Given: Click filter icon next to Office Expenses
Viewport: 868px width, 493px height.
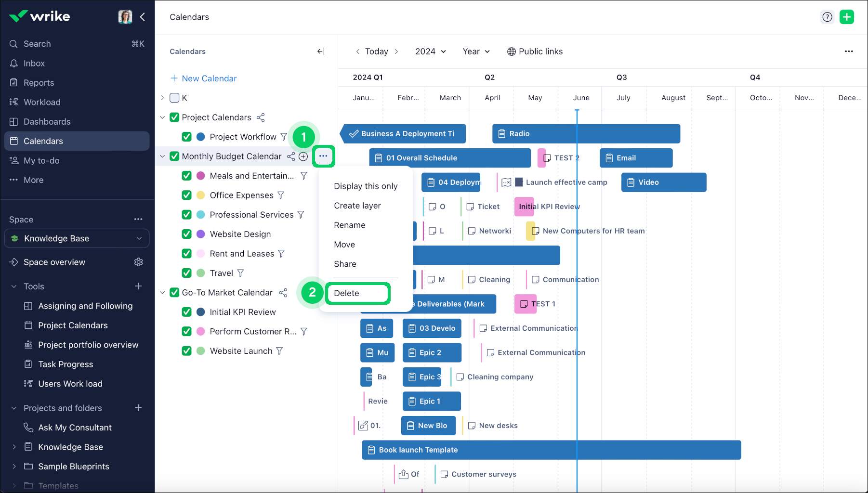Looking at the screenshot, I should (281, 195).
